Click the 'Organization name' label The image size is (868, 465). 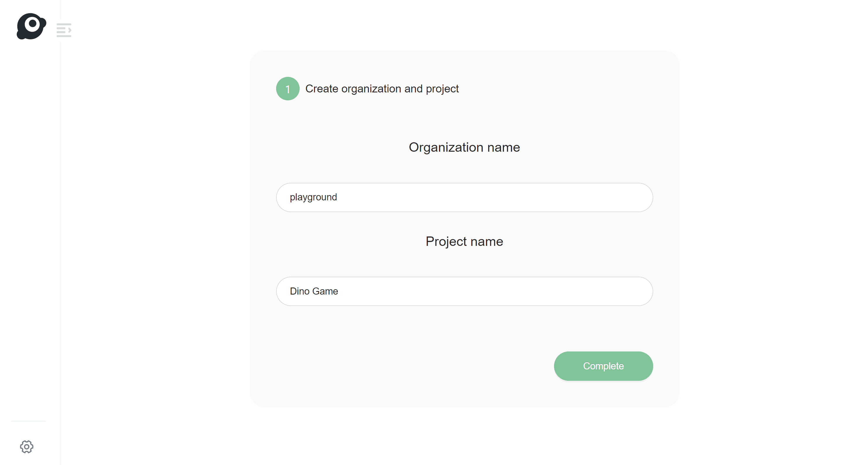(x=464, y=147)
